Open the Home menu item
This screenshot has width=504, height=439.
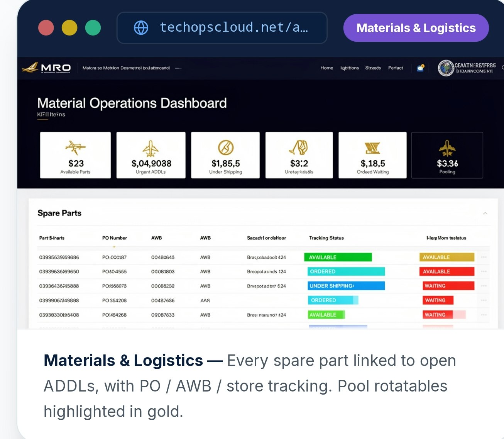click(x=326, y=68)
